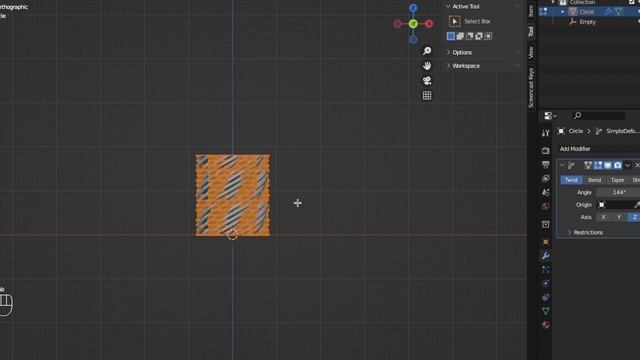Expand the Restrictions subpanel
The height and width of the screenshot is (360, 640).
point(569,232)
